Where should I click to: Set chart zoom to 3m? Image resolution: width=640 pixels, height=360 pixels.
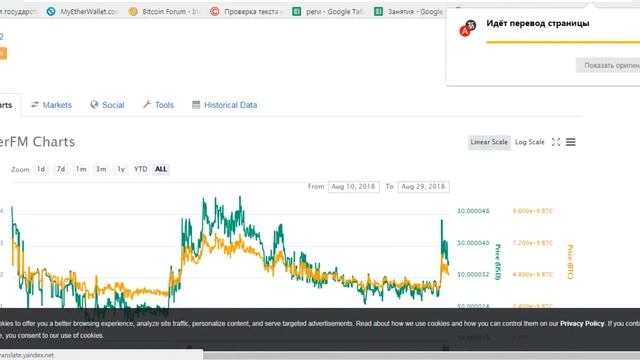101,169
